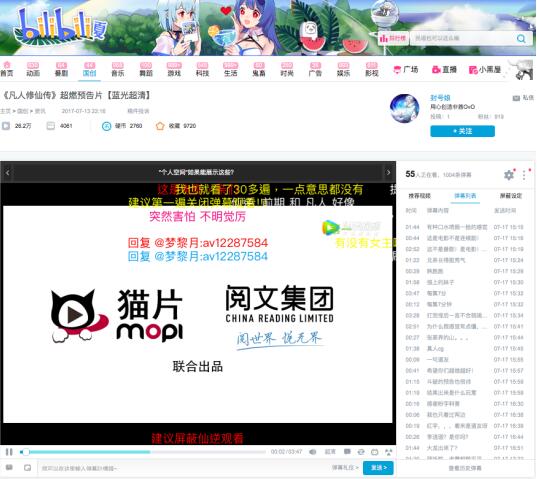Switch to the 屏蔽设定 tab

pos(511,196)
